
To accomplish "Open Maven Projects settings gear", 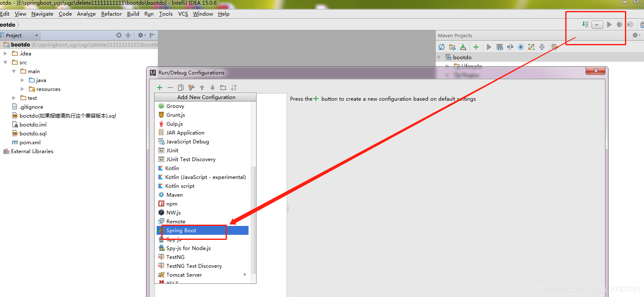I will tap(636, 35).
